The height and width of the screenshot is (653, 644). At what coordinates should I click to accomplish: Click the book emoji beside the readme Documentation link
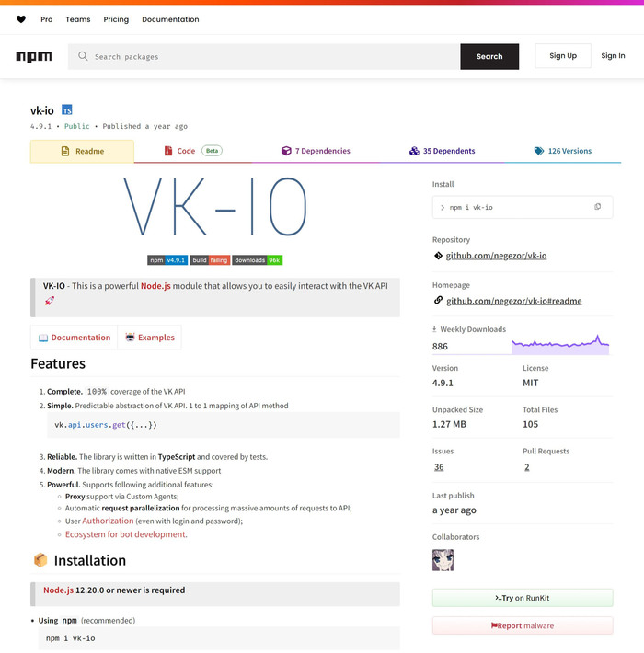[x=43, y=338]
